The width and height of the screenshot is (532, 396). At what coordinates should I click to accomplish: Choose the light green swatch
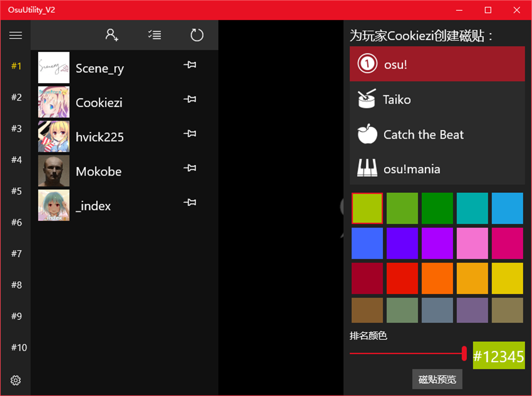tap(402, 208)
